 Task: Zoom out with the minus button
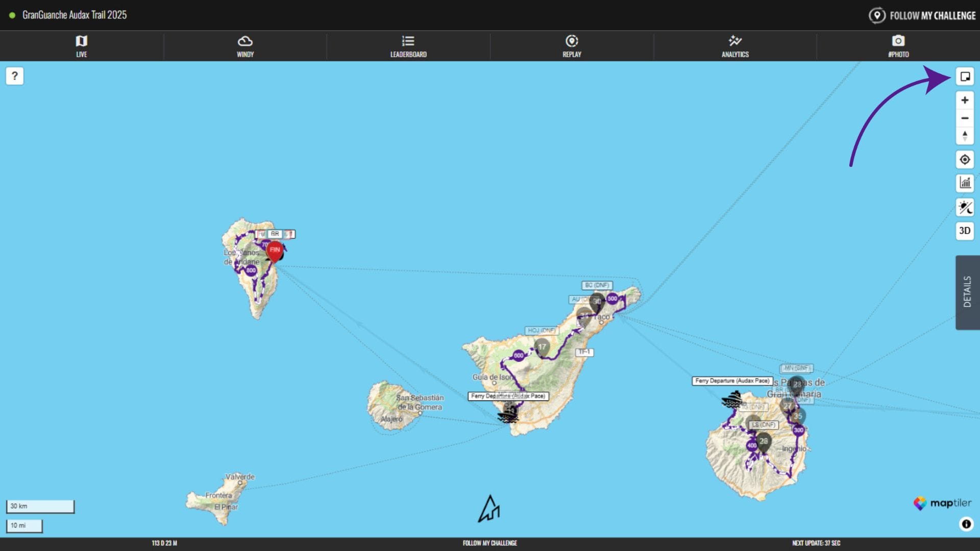[x=965, y=118]
